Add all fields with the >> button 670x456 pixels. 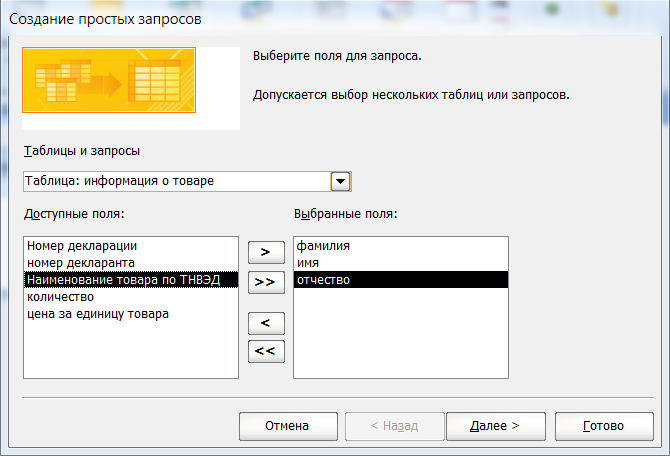click(266, 282)
